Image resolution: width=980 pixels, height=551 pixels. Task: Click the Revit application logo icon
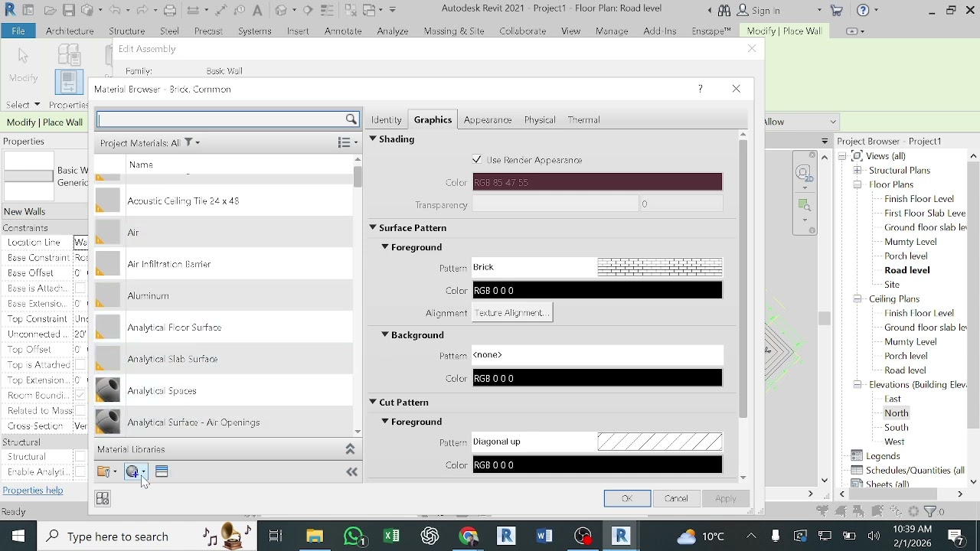point(10,10)
